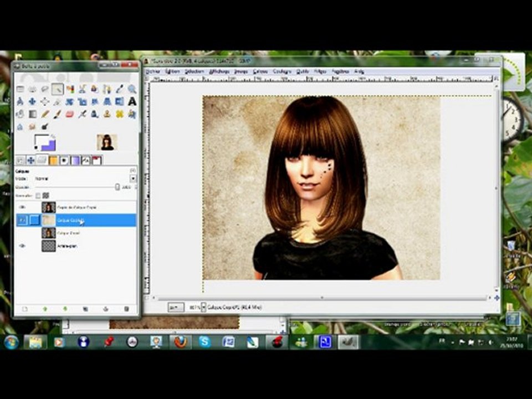
Task: Select the Foreground Select tool
Action: (x=95, y=89)
